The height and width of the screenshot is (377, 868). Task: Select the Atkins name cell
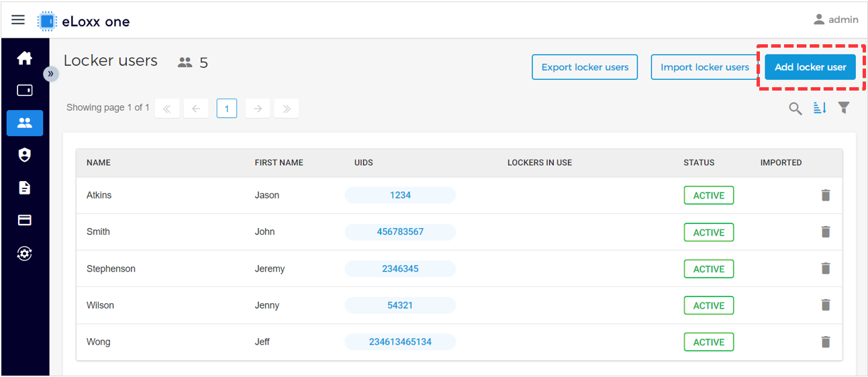(x=99, y=195)
